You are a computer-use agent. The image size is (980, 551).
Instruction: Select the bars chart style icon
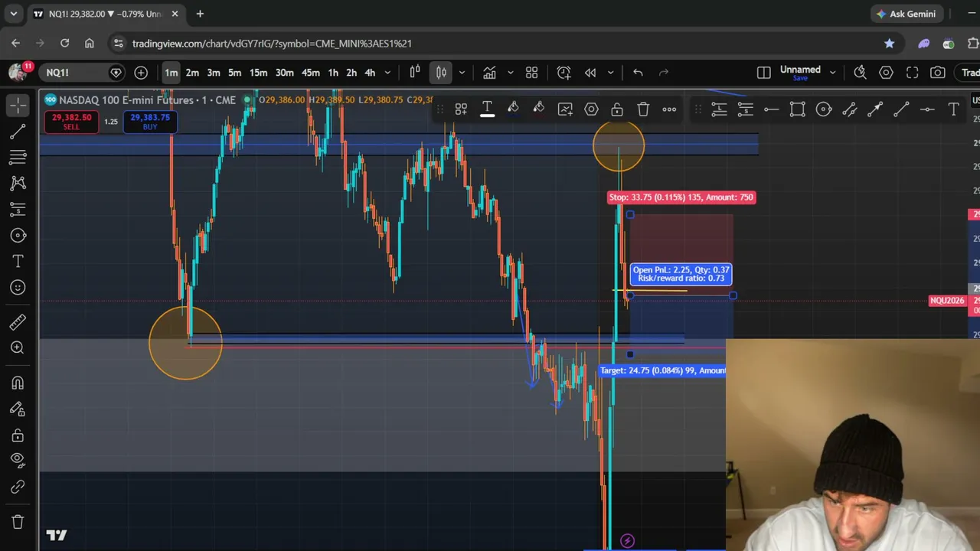click(415, 73)
